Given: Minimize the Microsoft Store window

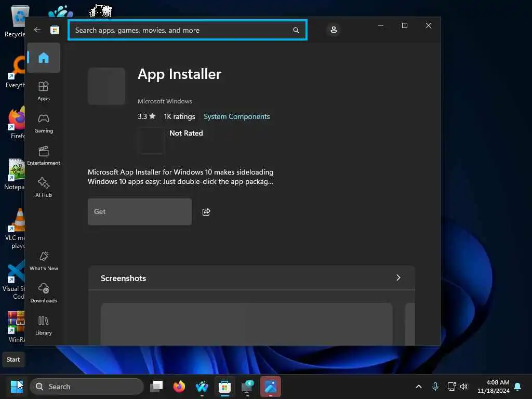Looking at the screenshot, I should (x=381, y=25).
